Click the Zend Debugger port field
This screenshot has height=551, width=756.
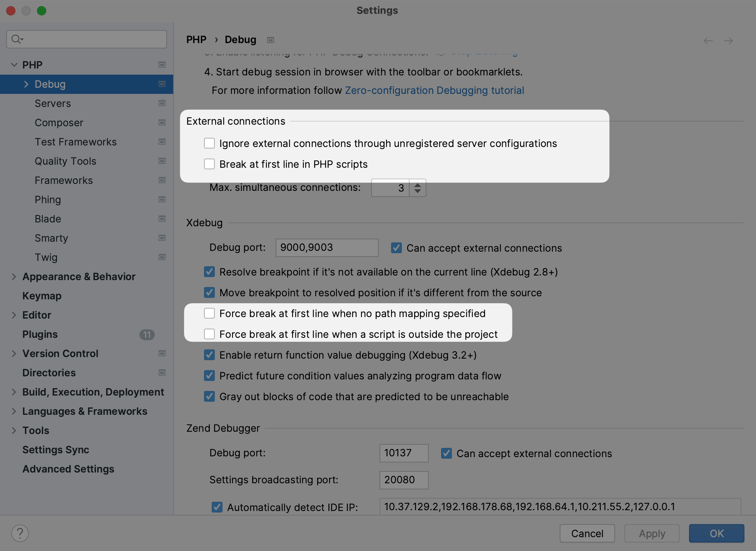403,453
